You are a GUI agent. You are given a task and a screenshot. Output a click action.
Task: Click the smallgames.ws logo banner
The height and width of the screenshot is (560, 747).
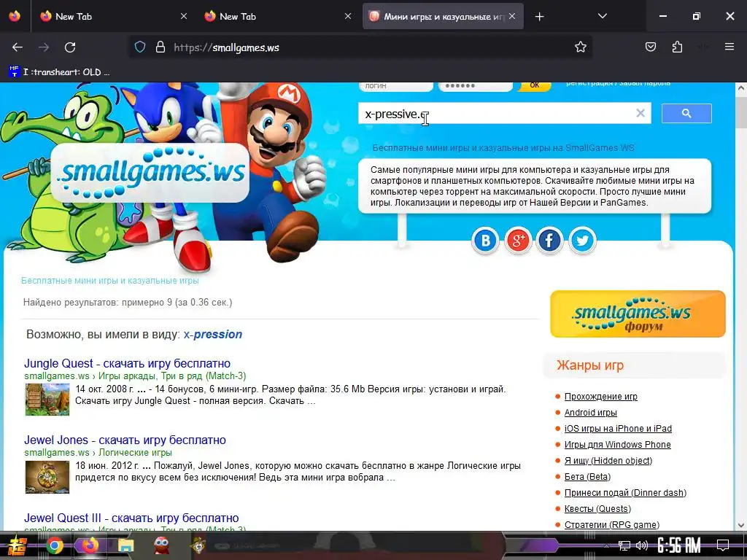(x=150, y=173)
